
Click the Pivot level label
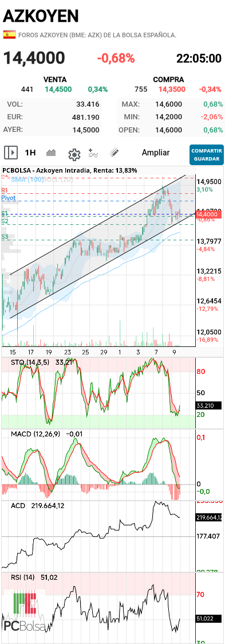pos(8,197)
